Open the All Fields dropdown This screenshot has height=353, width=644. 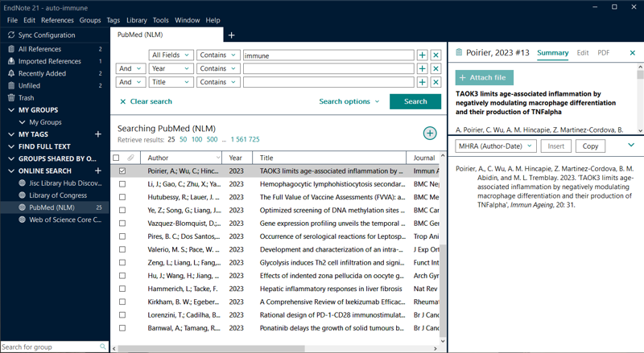171,55
